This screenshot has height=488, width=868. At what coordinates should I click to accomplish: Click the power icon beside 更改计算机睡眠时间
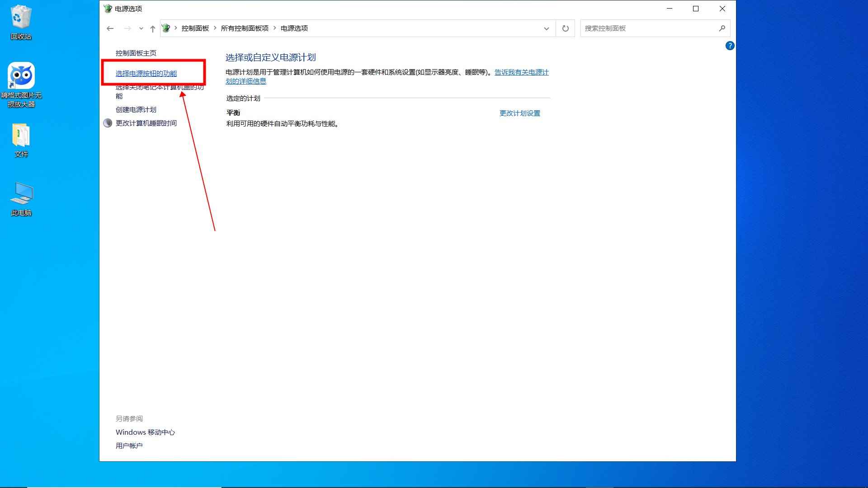pos(108,122)
